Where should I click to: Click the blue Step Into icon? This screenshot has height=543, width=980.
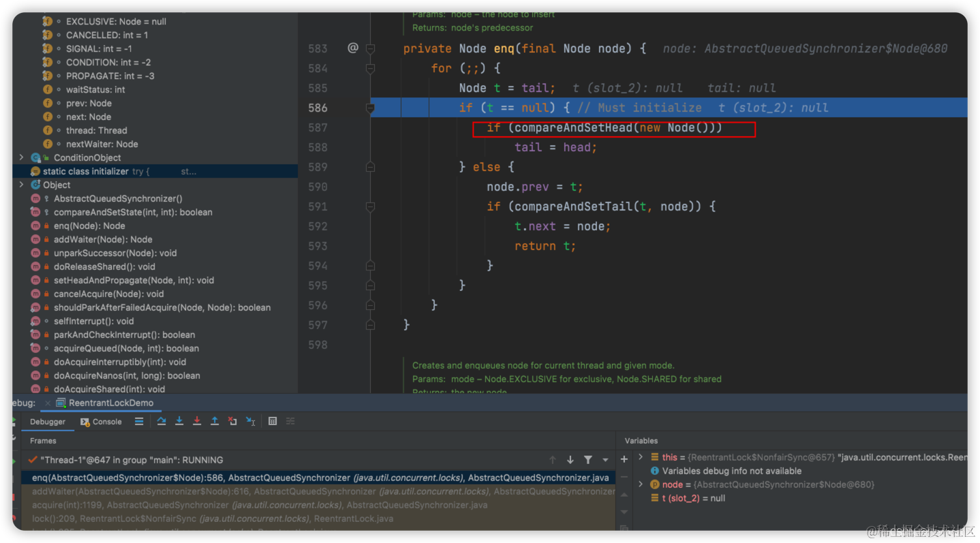pyautogui.click(x=179, y=422)
